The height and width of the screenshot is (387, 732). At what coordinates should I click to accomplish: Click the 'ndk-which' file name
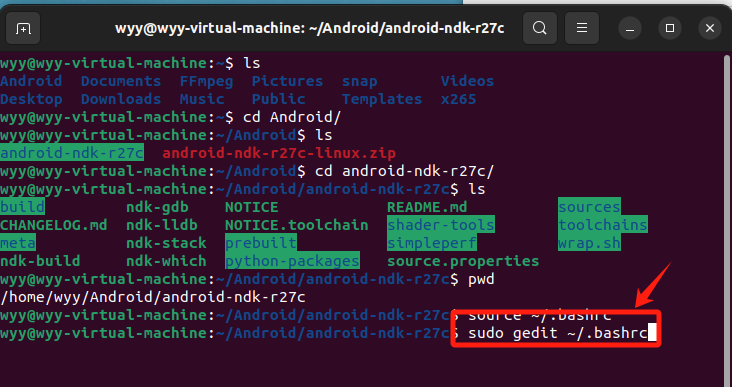tap(166, 261)
